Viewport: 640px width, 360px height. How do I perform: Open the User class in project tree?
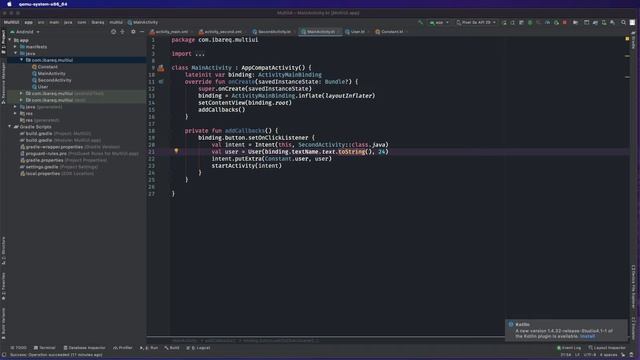click(40, 87)
